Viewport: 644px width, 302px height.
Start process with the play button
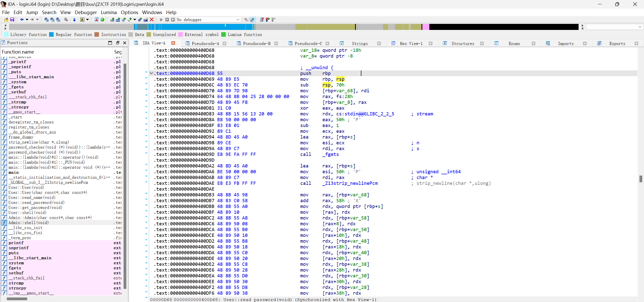click(x=161, y=20)
